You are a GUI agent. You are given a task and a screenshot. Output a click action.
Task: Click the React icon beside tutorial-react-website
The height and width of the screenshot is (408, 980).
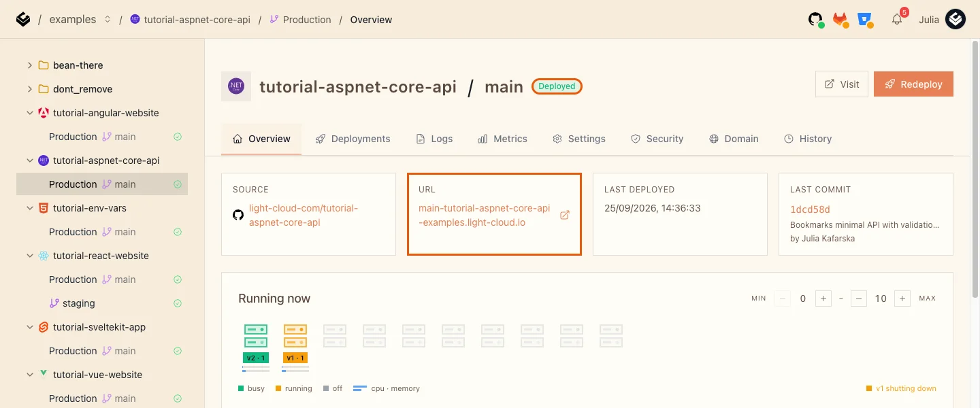44,256
